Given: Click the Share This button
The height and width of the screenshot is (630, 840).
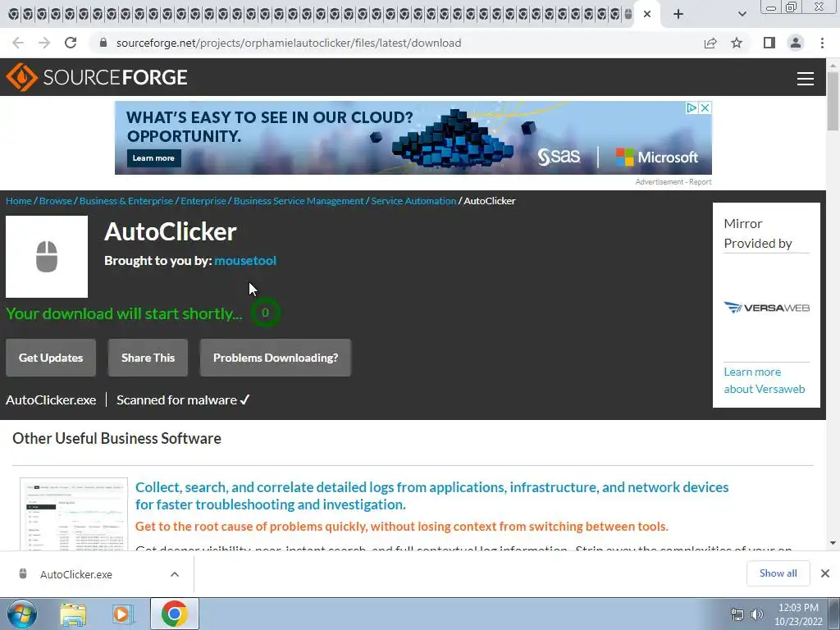Looking at the screenshot, I should click(x=148, y=358).
